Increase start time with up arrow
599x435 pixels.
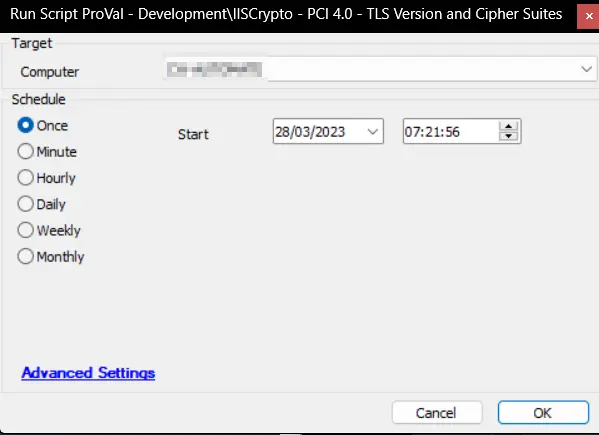(508, 126)
